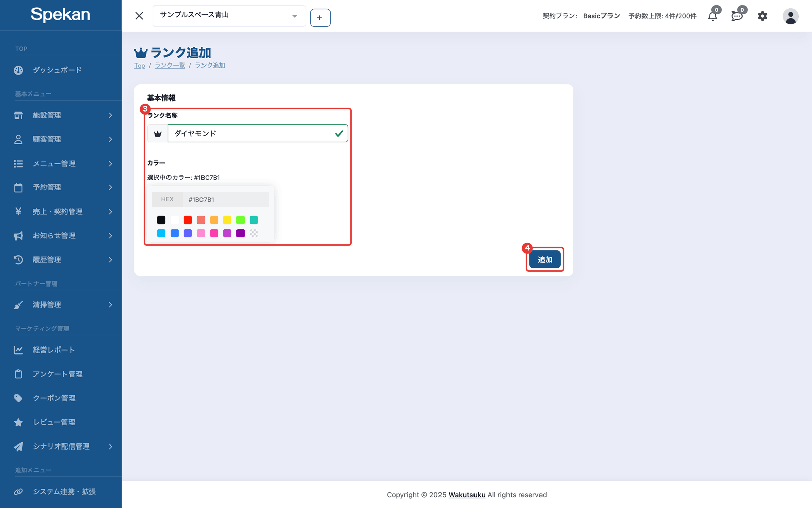
Task: Open the chat messages icon
Action: click(737, 16)
